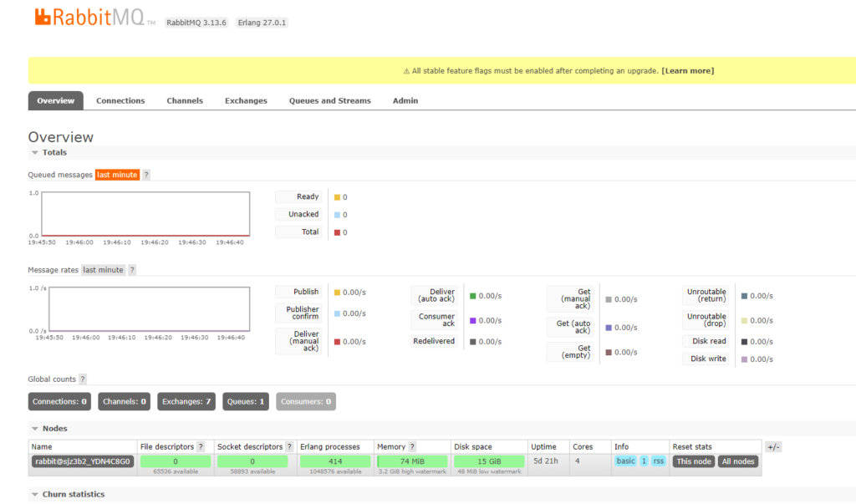Reset stats for This node
Viewport: 856px width, 504px height.
(694, 461)
